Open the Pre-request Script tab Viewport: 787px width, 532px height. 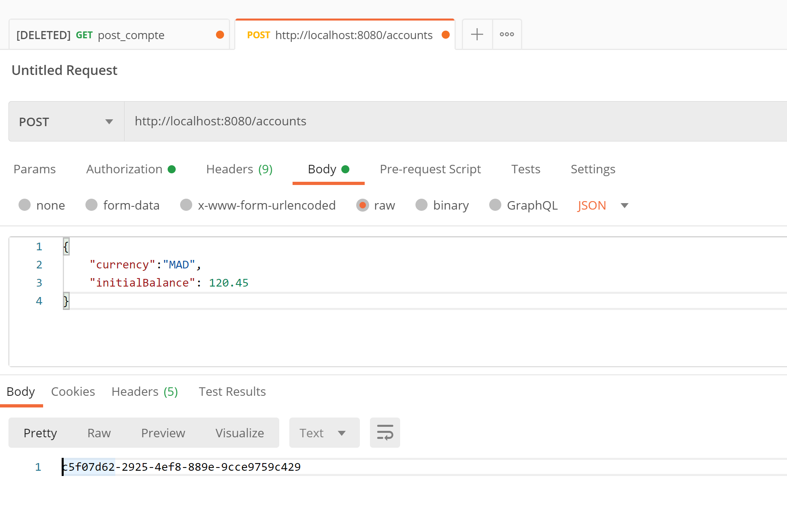(x=430, y=169)
